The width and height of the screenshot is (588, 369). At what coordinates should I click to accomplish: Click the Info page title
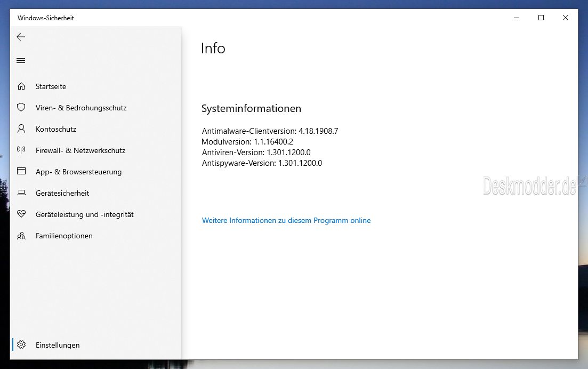[x=213, y=49]
